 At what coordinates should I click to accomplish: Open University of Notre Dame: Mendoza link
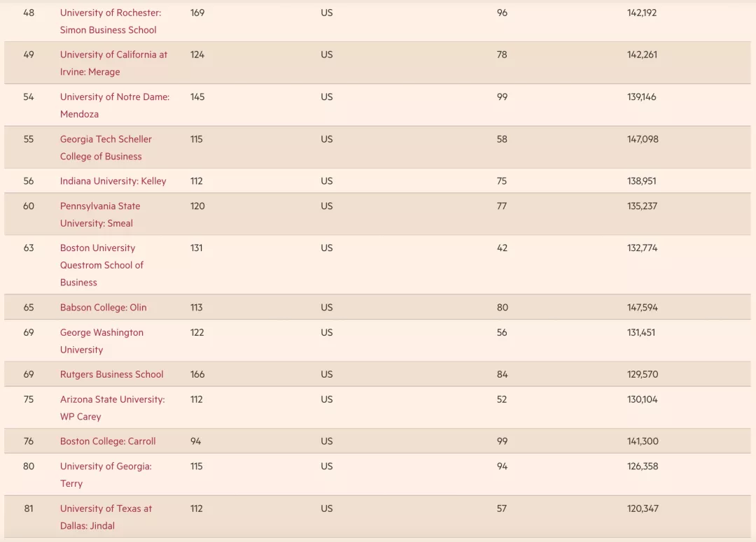click(114, 106)
